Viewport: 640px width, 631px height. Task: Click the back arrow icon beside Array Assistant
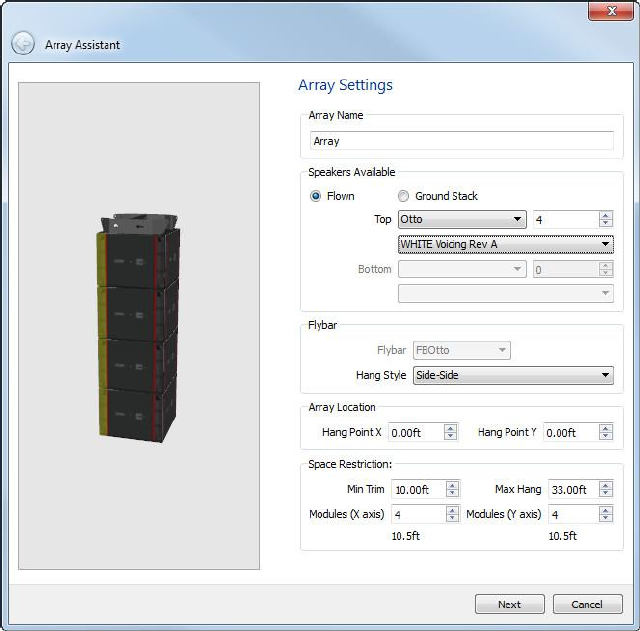(22, 44)
